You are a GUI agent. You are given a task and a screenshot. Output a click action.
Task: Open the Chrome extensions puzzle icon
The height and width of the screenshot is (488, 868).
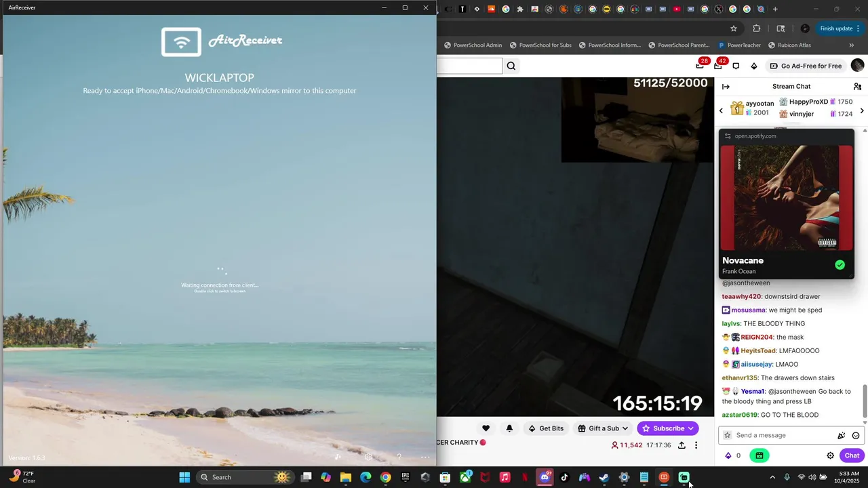click(757, 28)
